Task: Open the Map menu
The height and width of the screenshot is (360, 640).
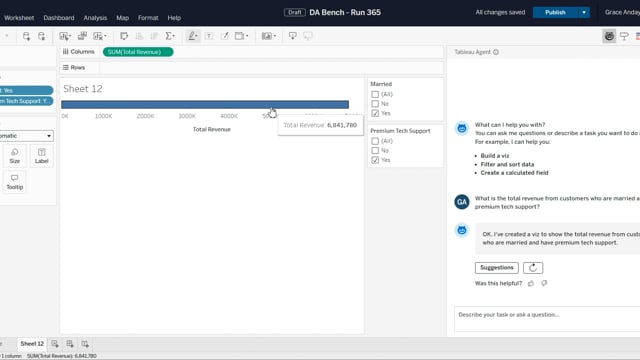Action: point(122,18)
